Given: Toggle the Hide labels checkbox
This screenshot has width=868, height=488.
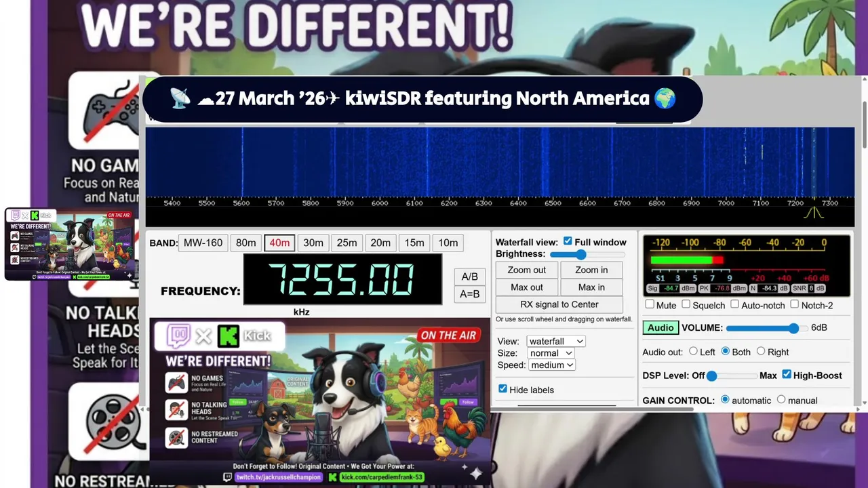Looking at the screenshot, I should click(502, 389).
